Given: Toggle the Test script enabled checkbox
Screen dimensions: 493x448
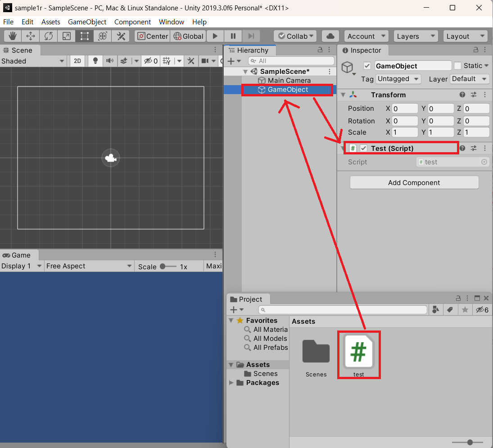Looking at the screenshot, I should (363, 148).
